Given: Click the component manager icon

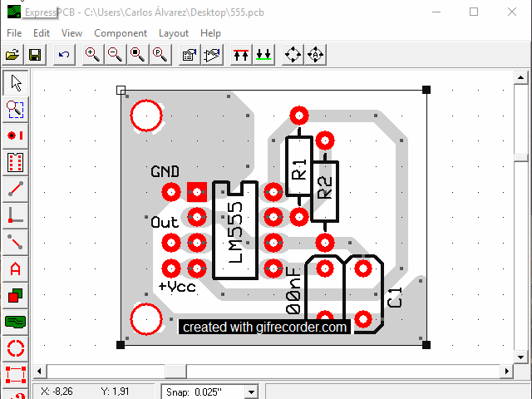Looking at the screenshot, I should pos(212,54).
